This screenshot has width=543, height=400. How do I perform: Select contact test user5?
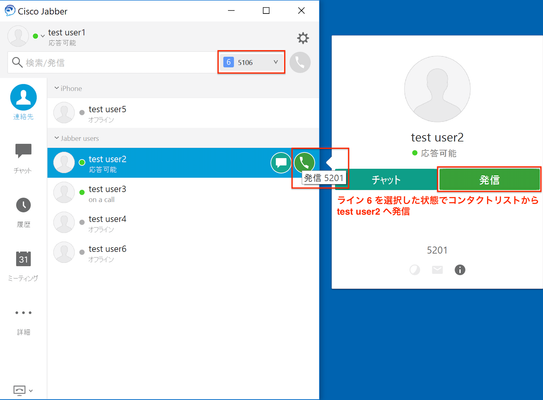coord(183,113)
